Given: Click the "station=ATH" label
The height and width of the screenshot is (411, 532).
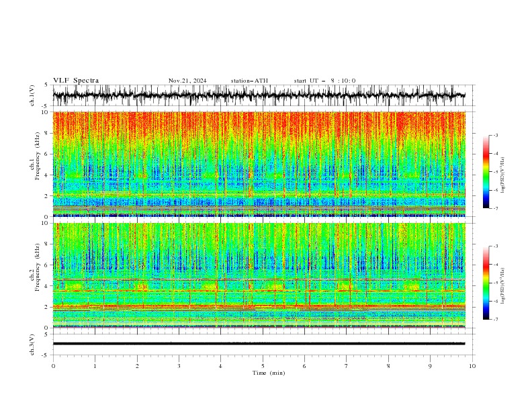Looking at the screenshot, I should (249, 81).
